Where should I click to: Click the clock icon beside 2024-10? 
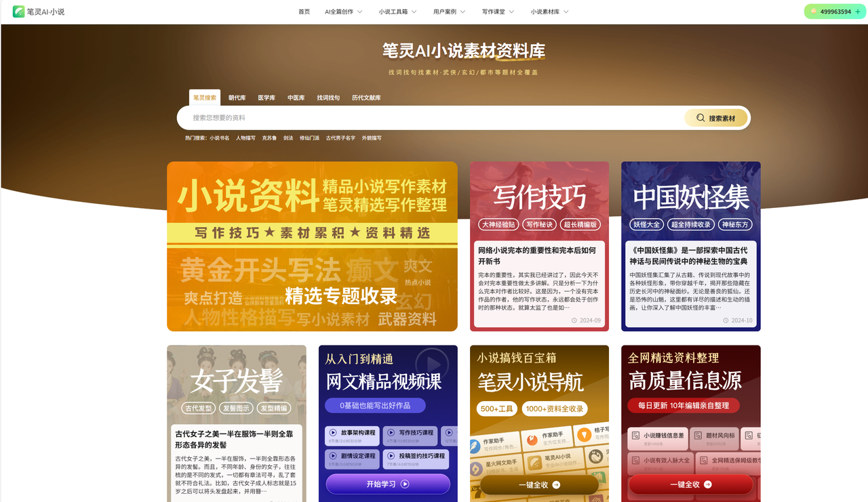pyautogui.click(x=726, y=320)
